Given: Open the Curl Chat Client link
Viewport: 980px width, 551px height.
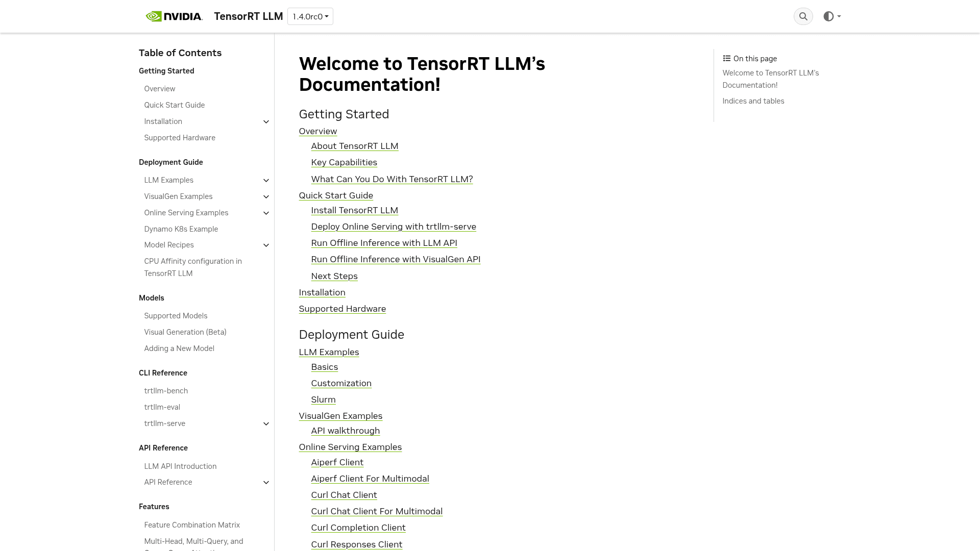Looking at the screenshot, I should 344,495.
